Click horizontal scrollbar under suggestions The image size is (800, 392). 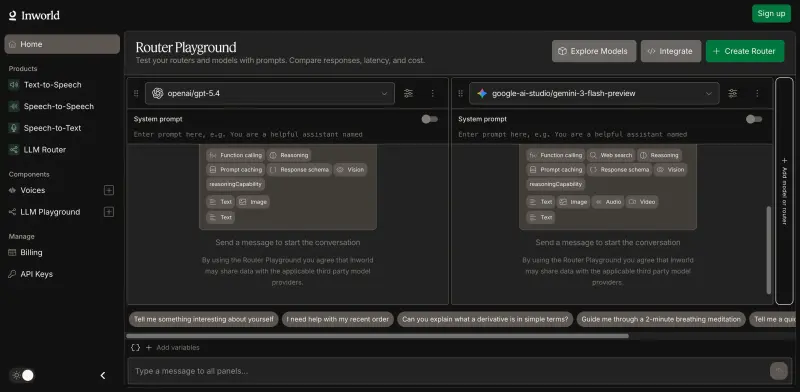coord(378,336)
